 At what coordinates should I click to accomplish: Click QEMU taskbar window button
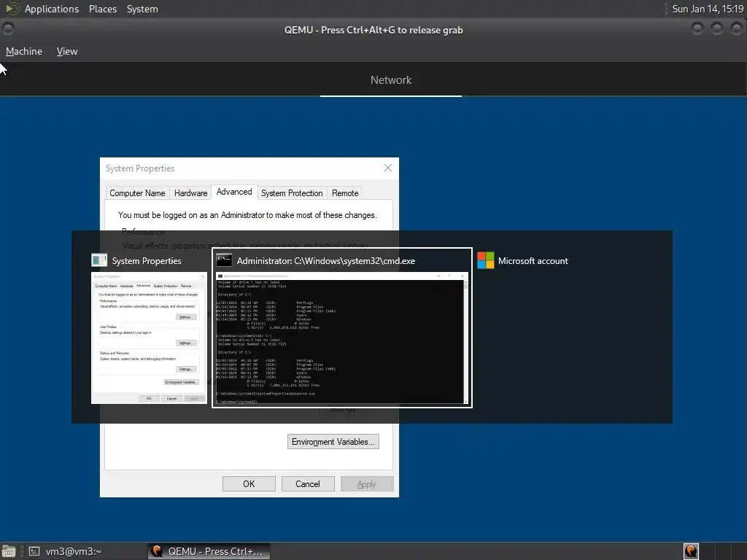point(209,551)
